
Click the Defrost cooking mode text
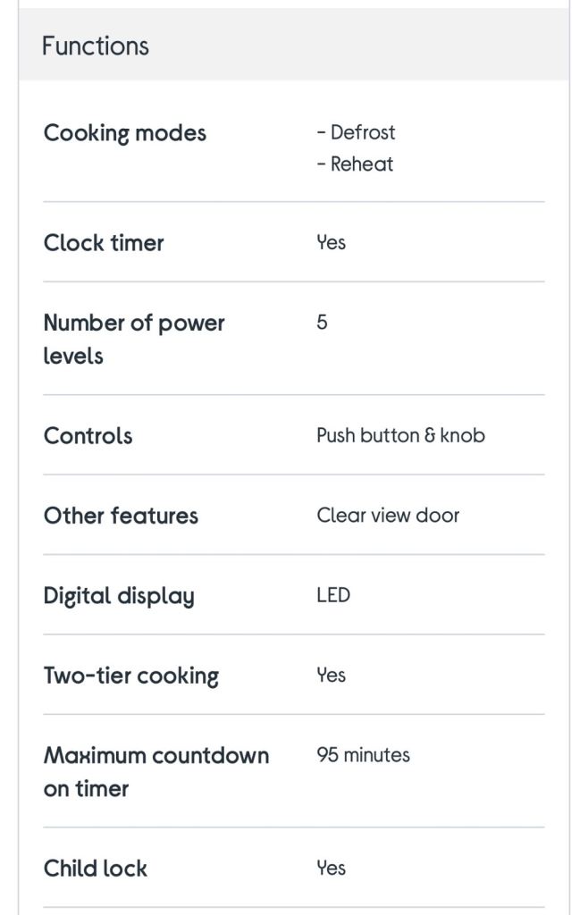pyautogui.click(x=356, y=132)
